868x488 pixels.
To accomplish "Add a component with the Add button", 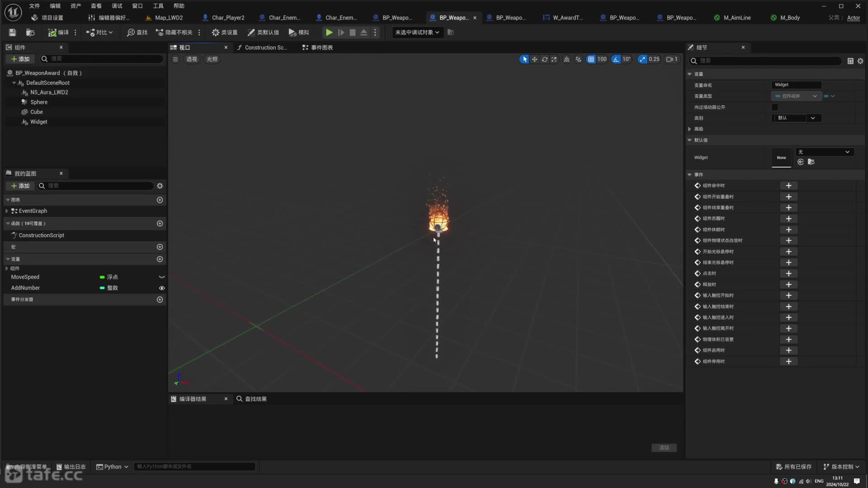I will 20,59.
